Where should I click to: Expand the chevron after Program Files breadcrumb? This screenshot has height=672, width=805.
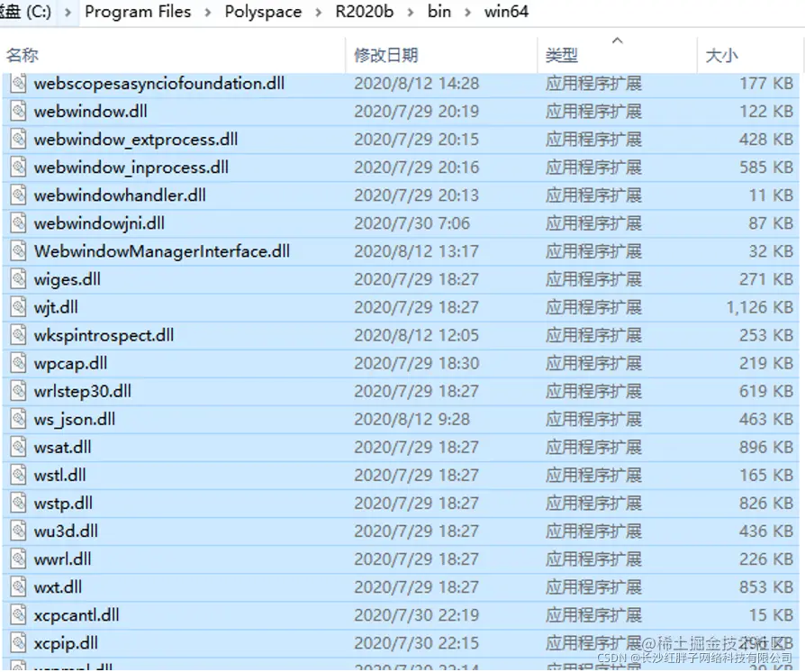pos(208,13)
